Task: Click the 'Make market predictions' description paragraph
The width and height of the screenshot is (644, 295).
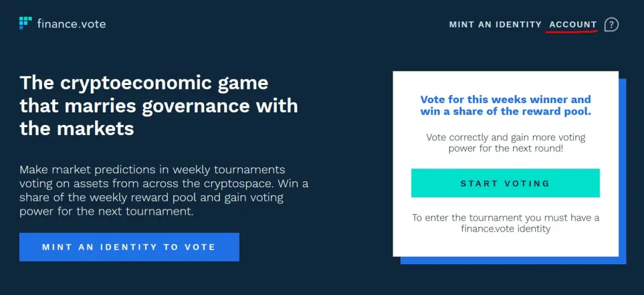Action: [164, 191]
